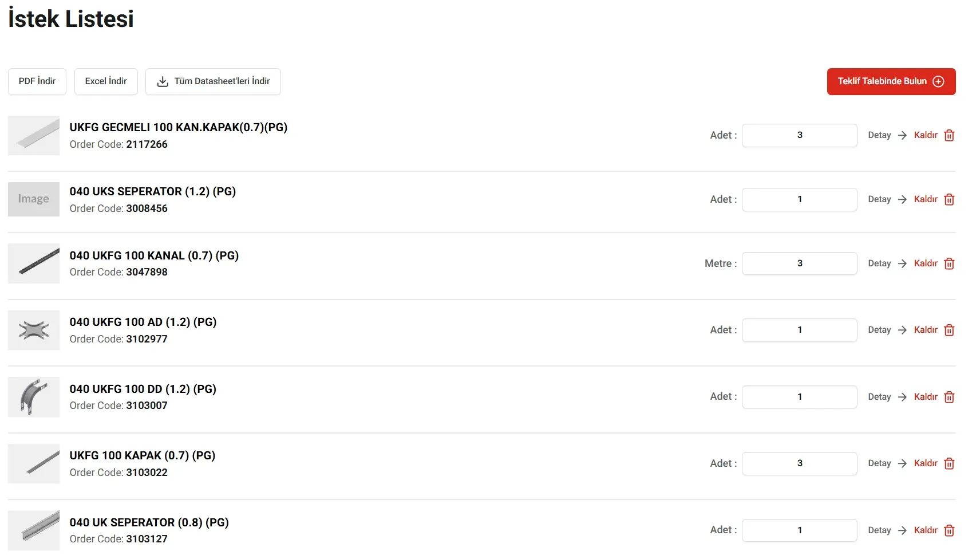The image size is (980, 559).
Task: Open Detay link for 040 UKFG 100 KANAL
Action: (879, 263)
